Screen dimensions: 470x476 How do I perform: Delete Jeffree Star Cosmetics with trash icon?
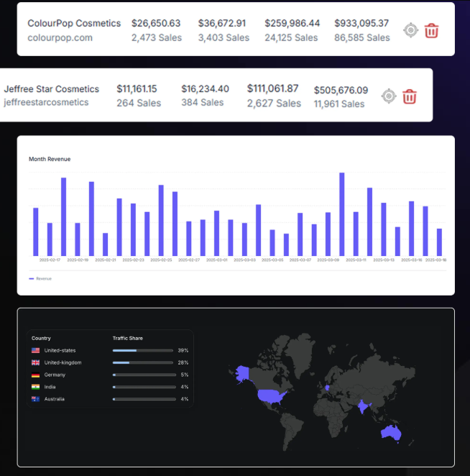coord(410,96)
